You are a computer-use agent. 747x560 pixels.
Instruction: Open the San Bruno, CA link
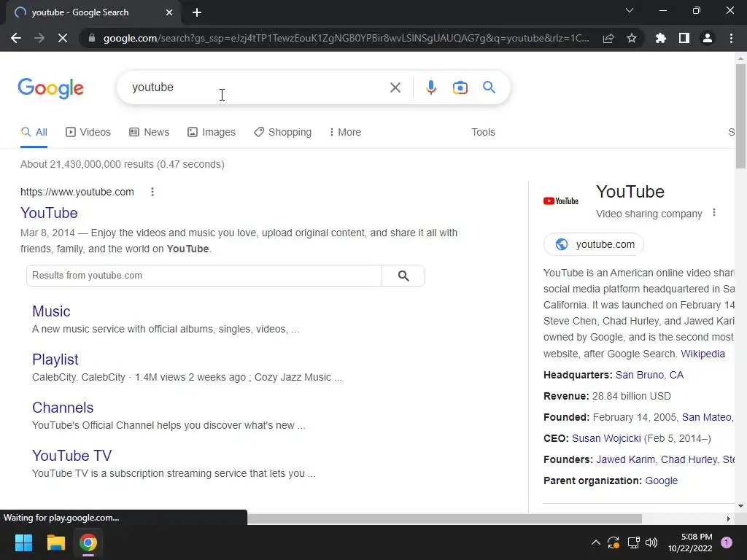[649, 376]
